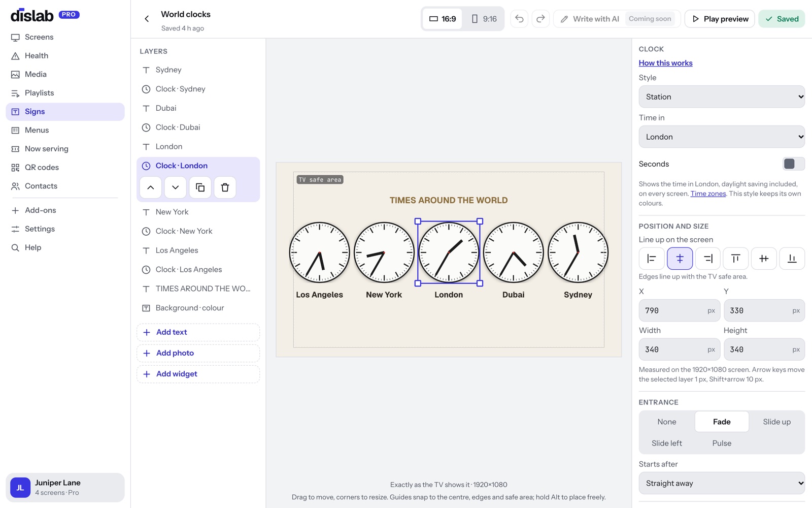The width and height of the screenshot is (812, 508).
Task: Open the Time zones link
Action: coord(708,194)
